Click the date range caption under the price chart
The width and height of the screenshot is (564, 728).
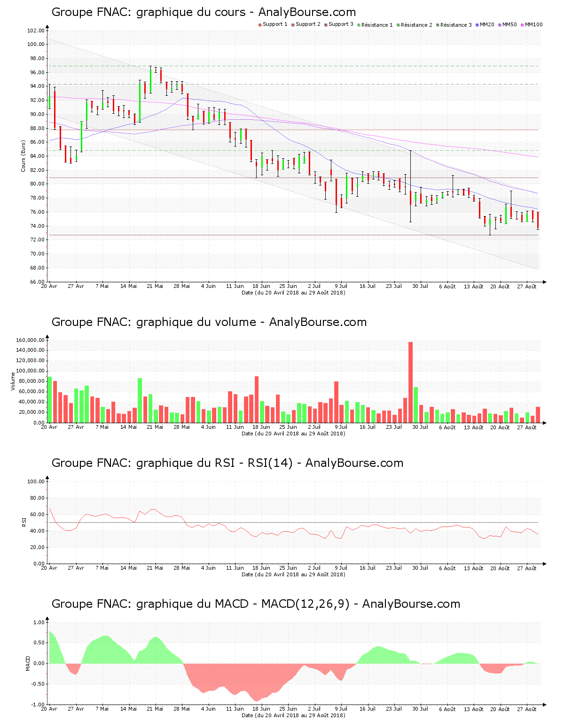(293, 293)
